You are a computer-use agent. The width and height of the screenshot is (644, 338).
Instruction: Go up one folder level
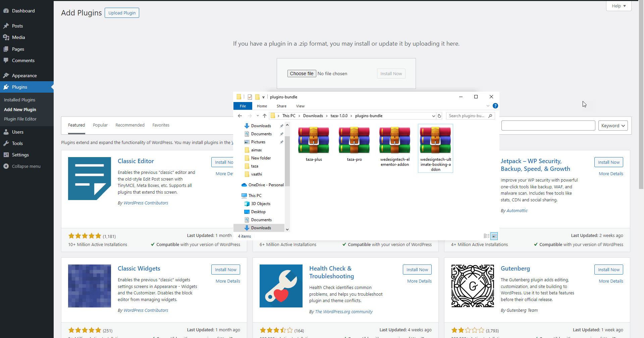(x=265, y=116)
